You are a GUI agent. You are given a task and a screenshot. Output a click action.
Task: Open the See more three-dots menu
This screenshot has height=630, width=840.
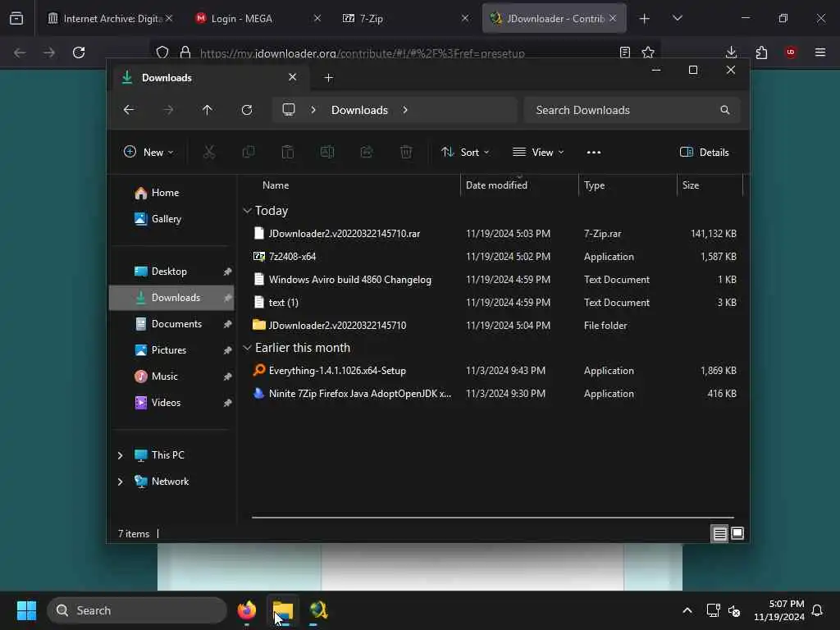[x=594, y=152]
